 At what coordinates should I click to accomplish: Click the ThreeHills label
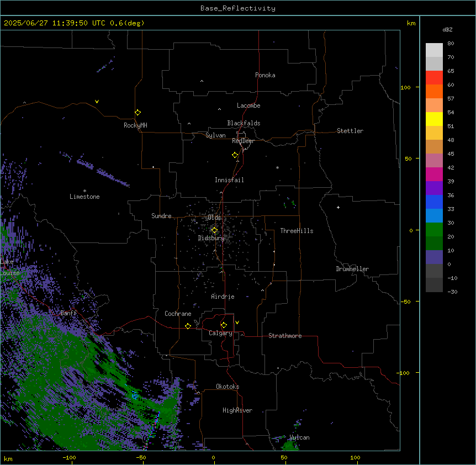(x=297, y=231)
